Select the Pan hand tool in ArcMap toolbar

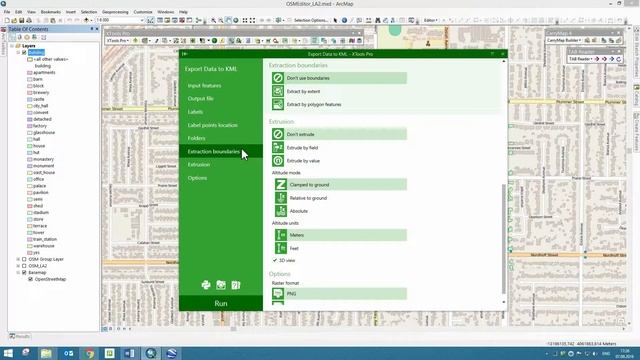pyautogui.click(x=228, y=20)
